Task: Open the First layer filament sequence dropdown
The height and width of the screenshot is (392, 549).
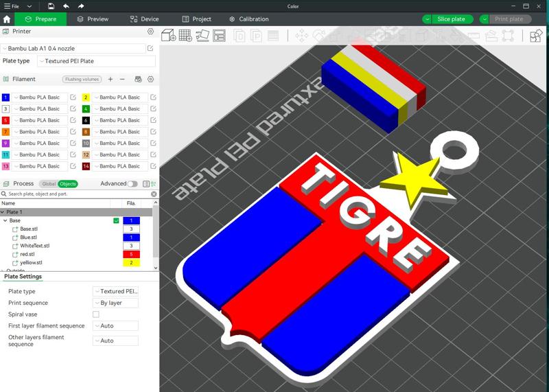Action: 115,326
